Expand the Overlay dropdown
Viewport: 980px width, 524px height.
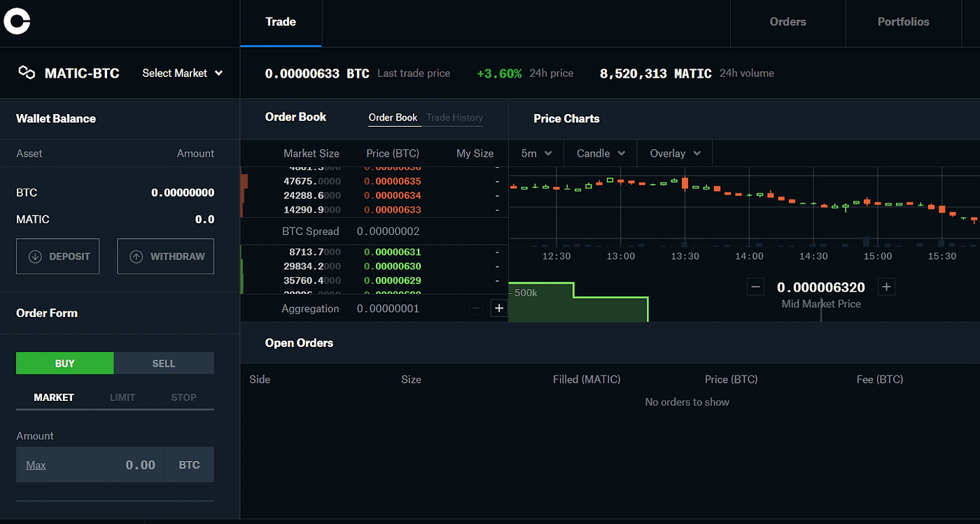pyautogui.click(x=675, y=153)
